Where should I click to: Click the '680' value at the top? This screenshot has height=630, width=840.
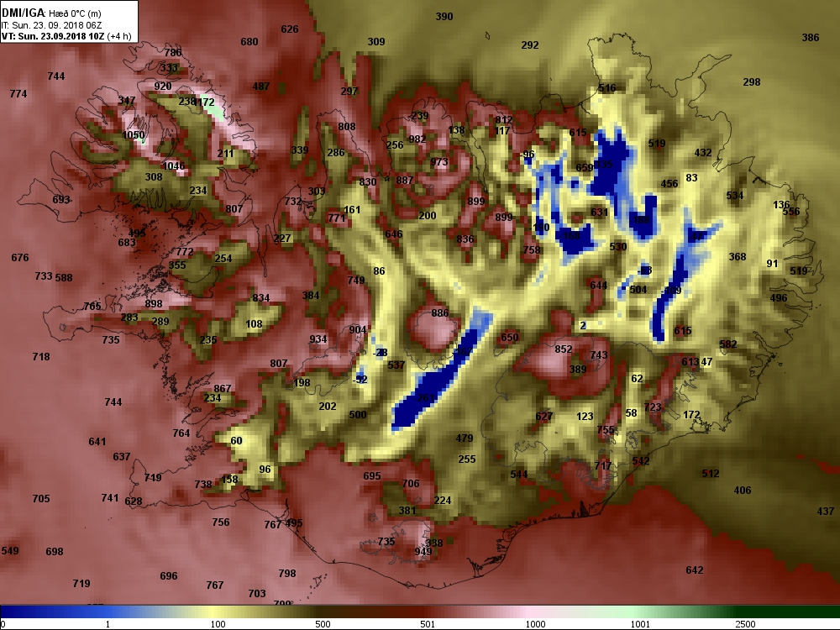249,42
